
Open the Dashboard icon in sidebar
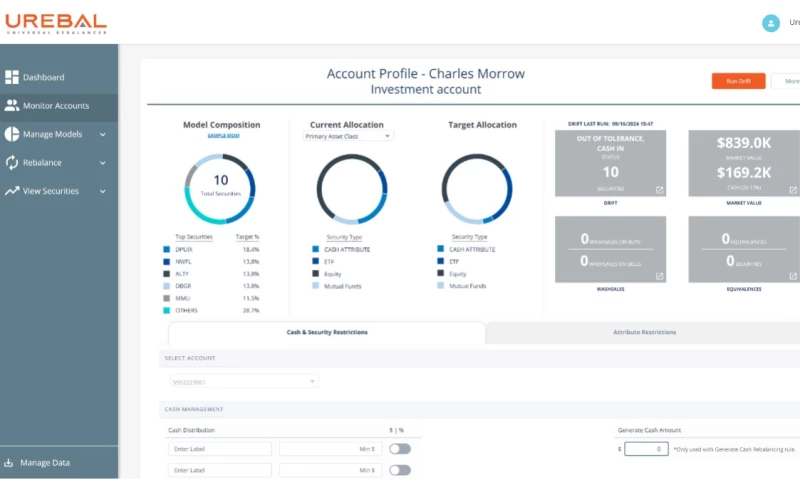(x=12, y=77)
